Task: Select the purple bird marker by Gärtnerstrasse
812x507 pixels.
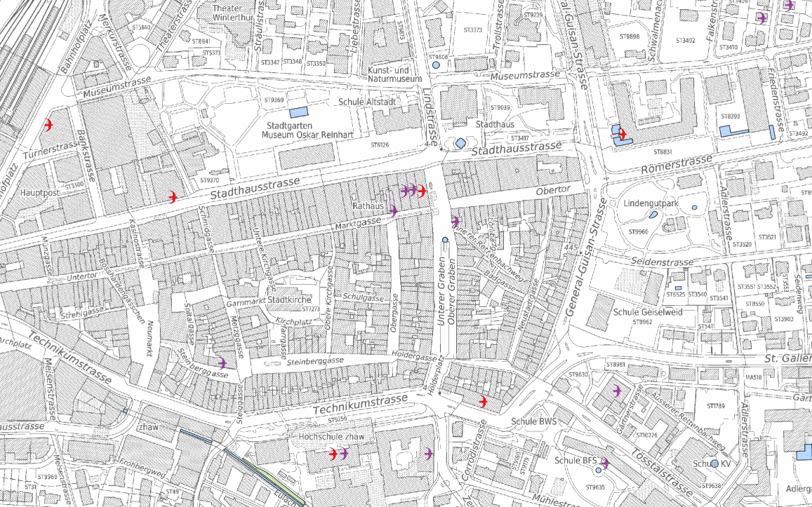Action: (617, 391)
